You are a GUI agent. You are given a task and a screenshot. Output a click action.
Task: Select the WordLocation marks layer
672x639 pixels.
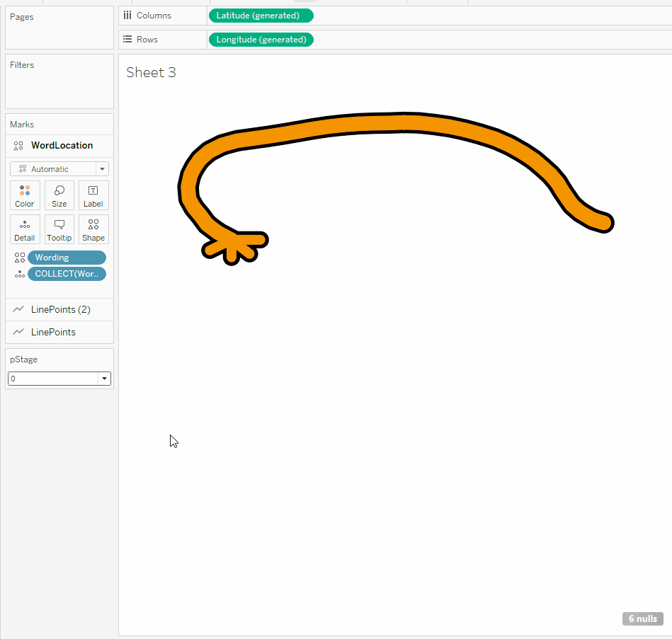(x=62, y=145)
